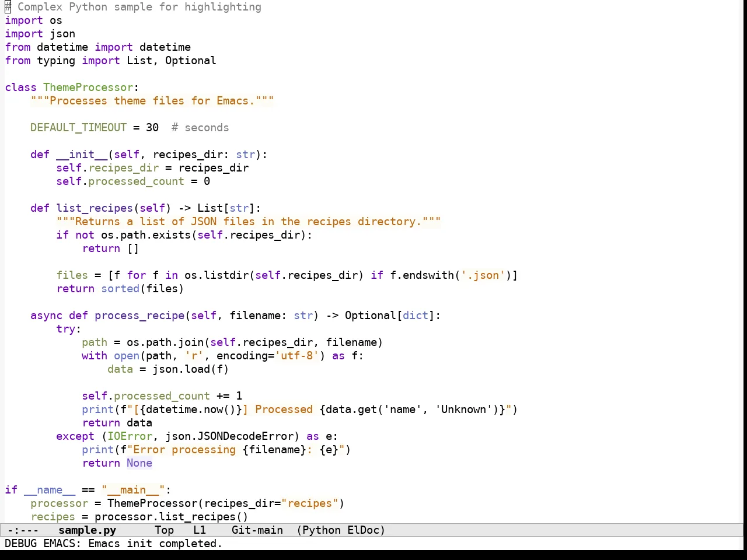
Task: Click the L1 line number indicator
Action: tap(200, 530)
